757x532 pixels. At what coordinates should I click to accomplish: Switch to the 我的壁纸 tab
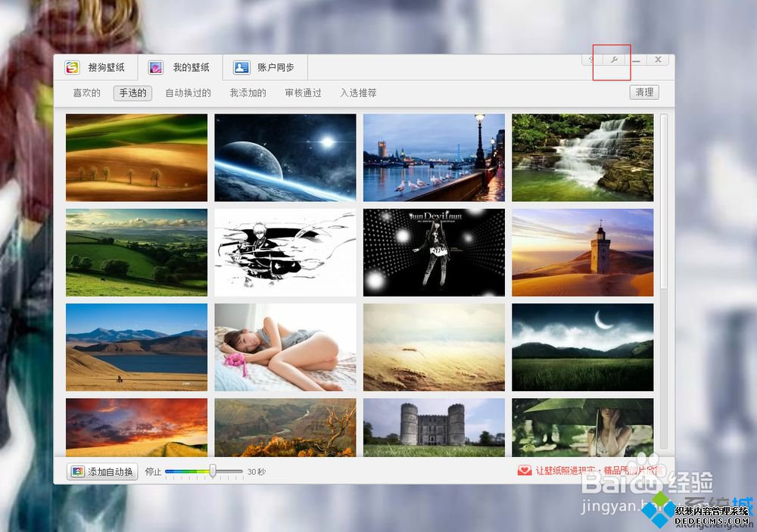[180, 67]
